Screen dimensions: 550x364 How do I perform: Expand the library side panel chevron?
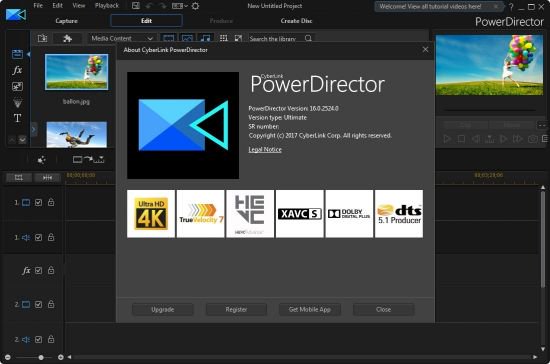pyautogui.click(x=34, y=129)
